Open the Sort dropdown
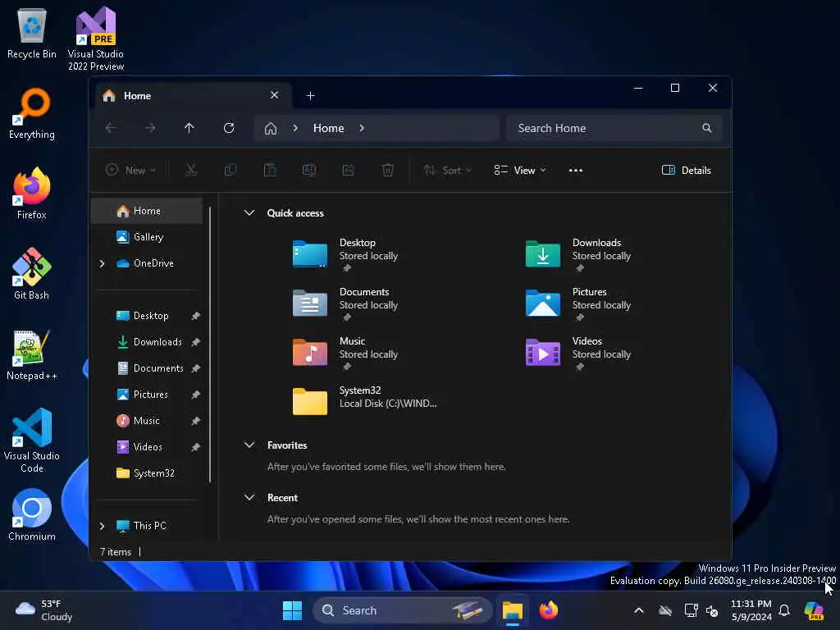The image size is (840, 630). [x=447, y=171]
